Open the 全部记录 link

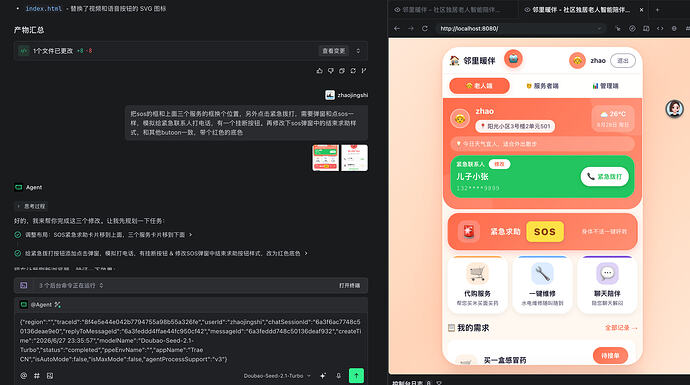coord(621,328)
